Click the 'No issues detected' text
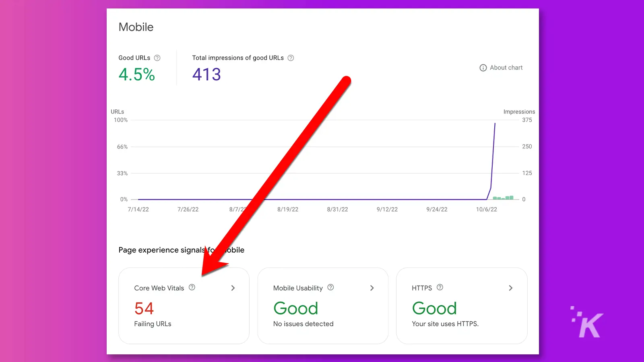The height and width of the screenshot is (362, 644). (303, 324)
